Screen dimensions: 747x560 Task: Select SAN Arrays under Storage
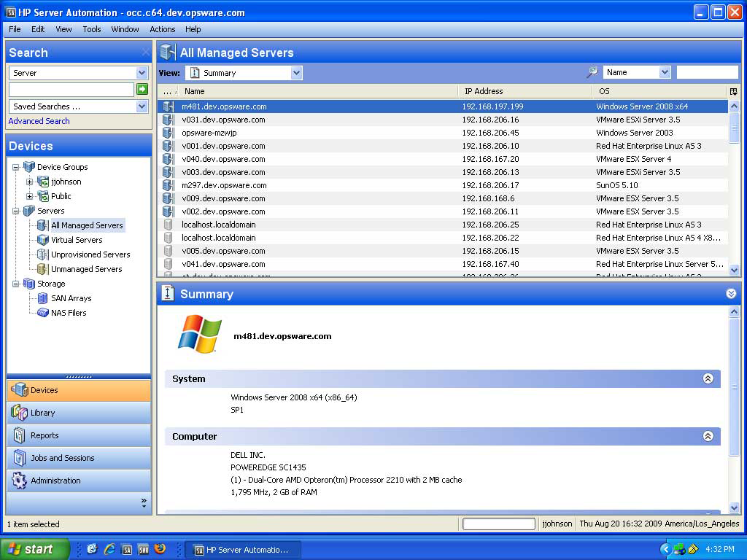[71, 298]
